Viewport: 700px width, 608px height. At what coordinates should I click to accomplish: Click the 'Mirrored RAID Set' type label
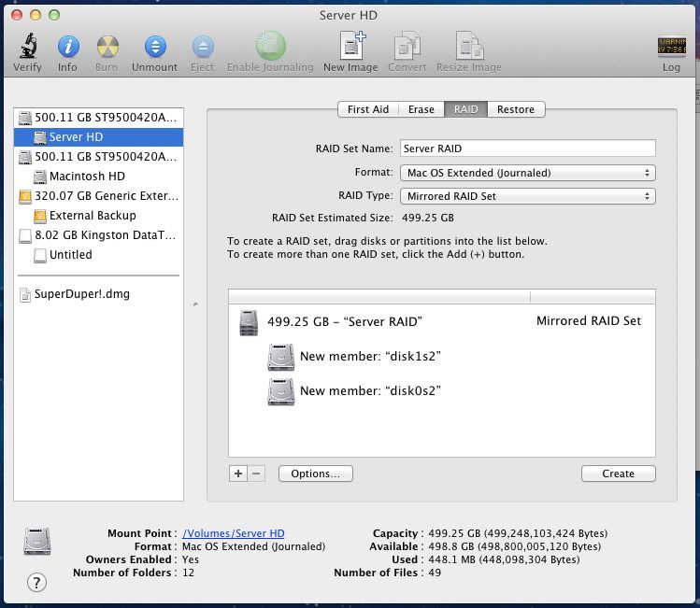click(589, 320)
